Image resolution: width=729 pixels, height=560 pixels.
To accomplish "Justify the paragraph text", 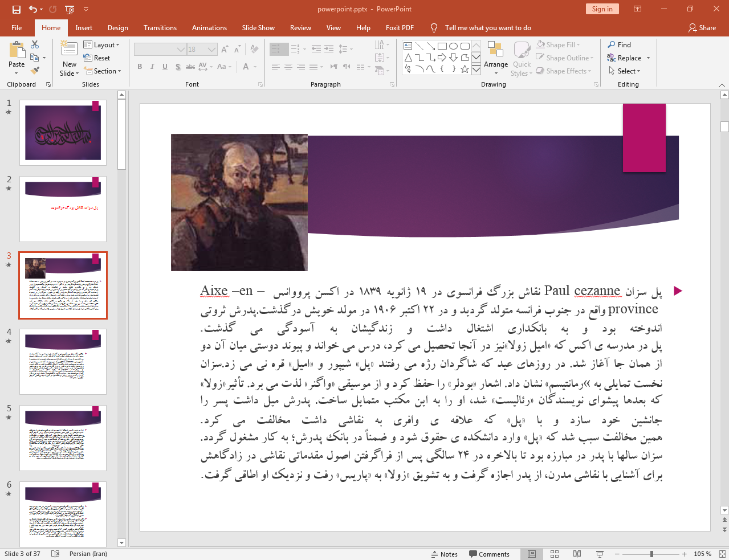I will 313,67.
